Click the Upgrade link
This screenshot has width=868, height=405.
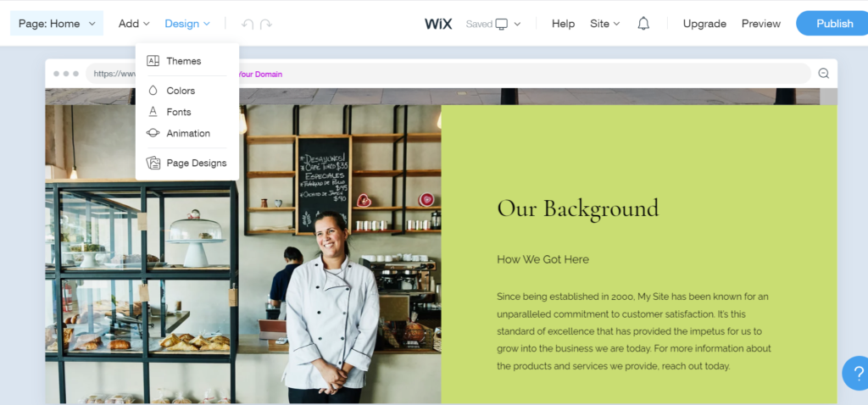point(704,24)
